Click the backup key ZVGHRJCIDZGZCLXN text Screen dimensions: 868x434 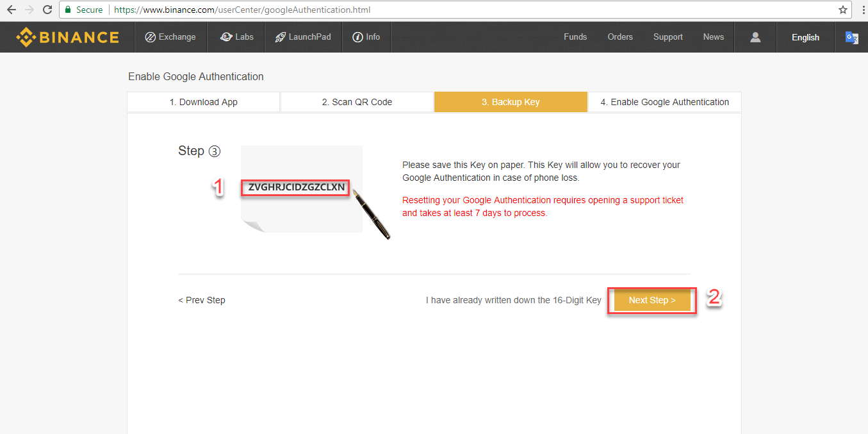[x=297, y=188]
